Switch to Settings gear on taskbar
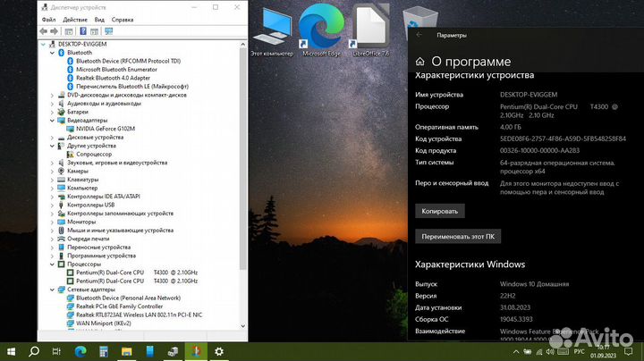Image resolution: width=644 pixels, height=361 pixels. point(219,351)
